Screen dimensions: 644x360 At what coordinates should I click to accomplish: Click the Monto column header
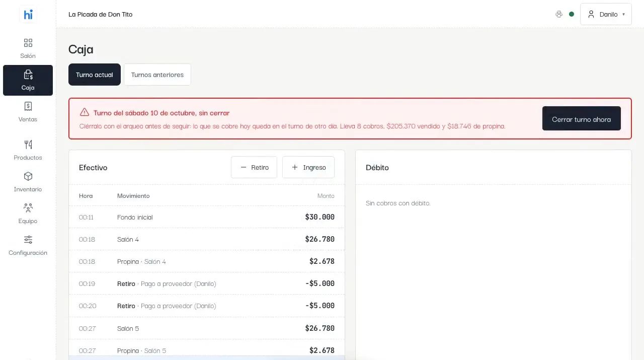tap(326, 195)
